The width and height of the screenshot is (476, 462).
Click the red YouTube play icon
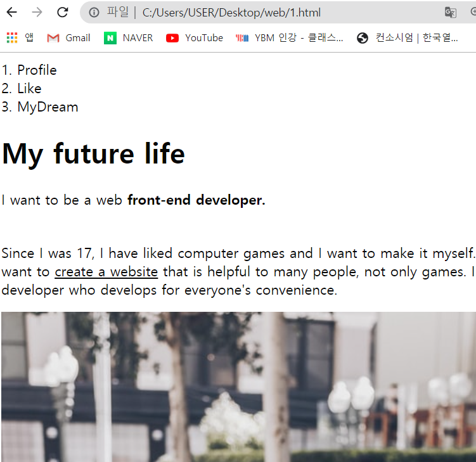pyautogui.click(x=172, y=38)
